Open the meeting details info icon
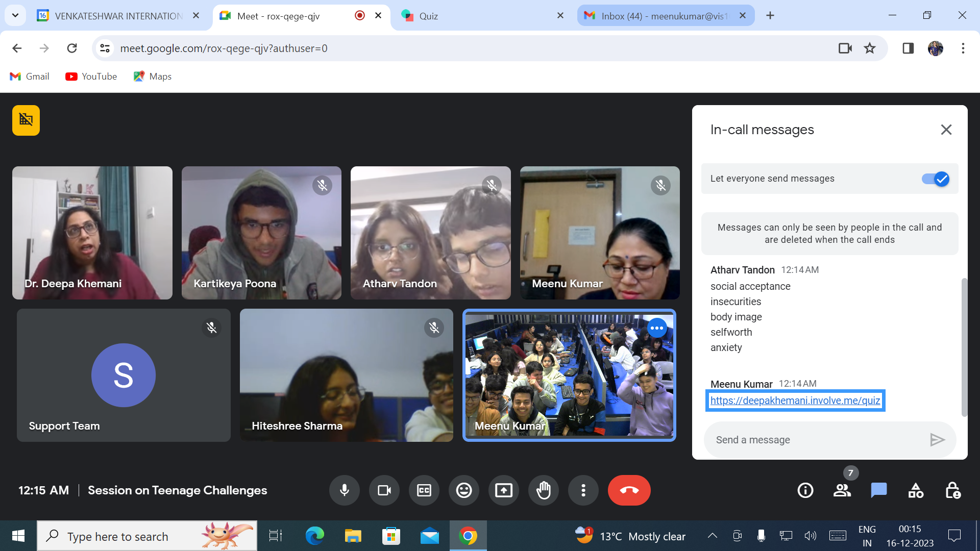Image resolution: width=980 pixels, height=551 pixels. tap(805, 490)
